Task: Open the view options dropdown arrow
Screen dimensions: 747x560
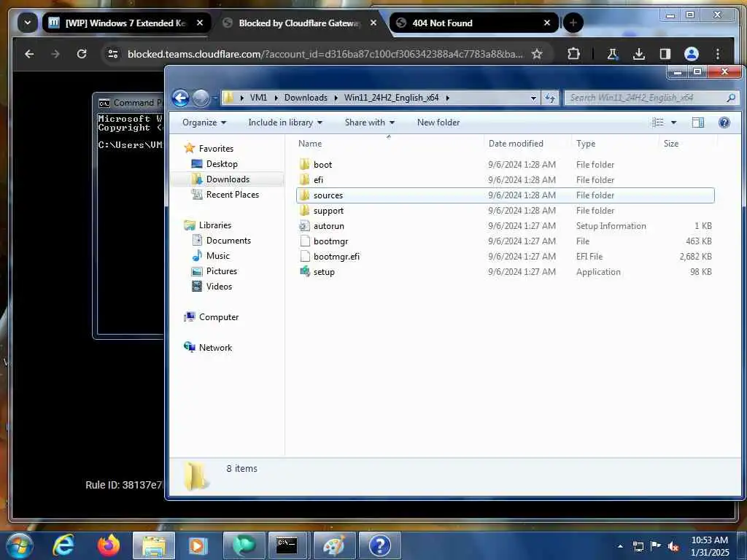Action: tap(673, 122)
